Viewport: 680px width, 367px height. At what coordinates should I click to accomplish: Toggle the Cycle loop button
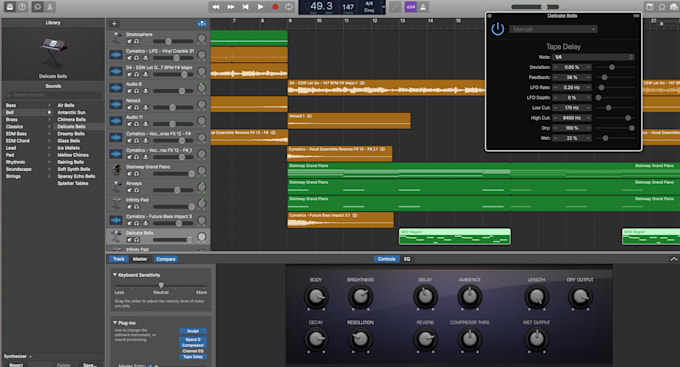288,7
